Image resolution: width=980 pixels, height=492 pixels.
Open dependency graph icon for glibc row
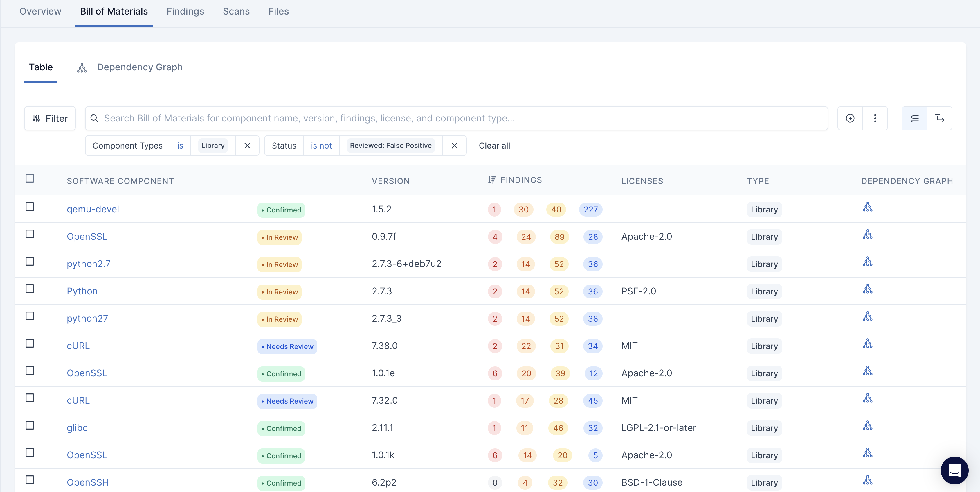coord(867,426)
